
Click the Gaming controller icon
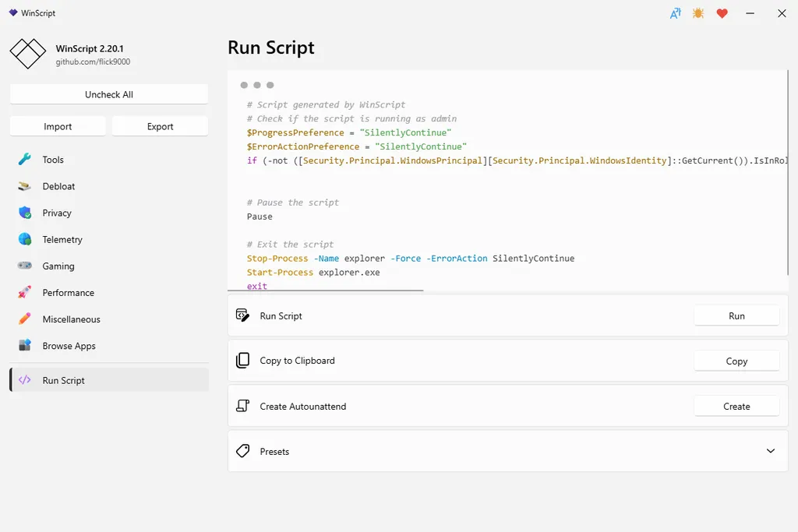24,266
